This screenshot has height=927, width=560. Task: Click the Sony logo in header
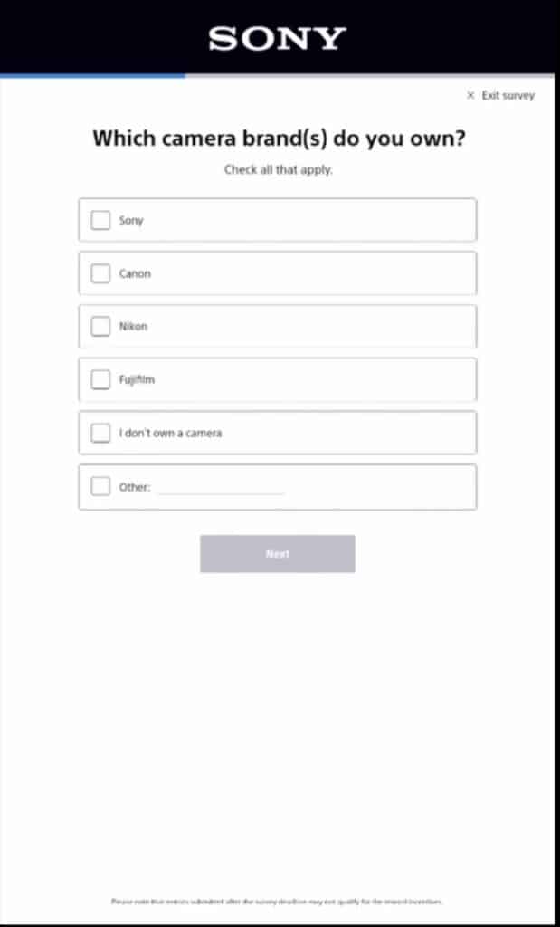278,39
